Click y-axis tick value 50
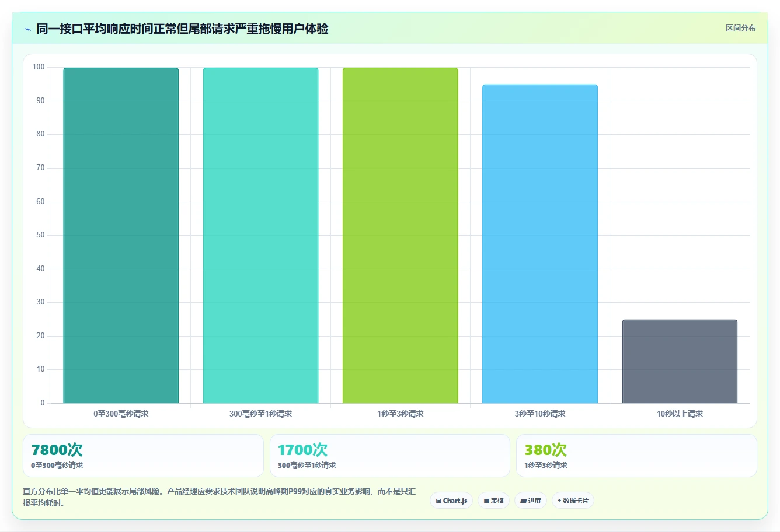Image resolution: width=780 pixels, height=532 pixels. coord(40,235)
